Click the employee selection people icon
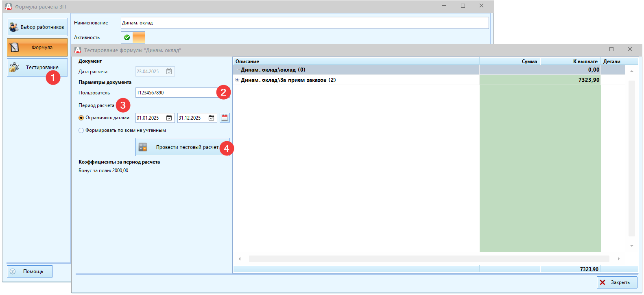Image resolution: width=644 pixels, height=295 pixels. point(14,27)
